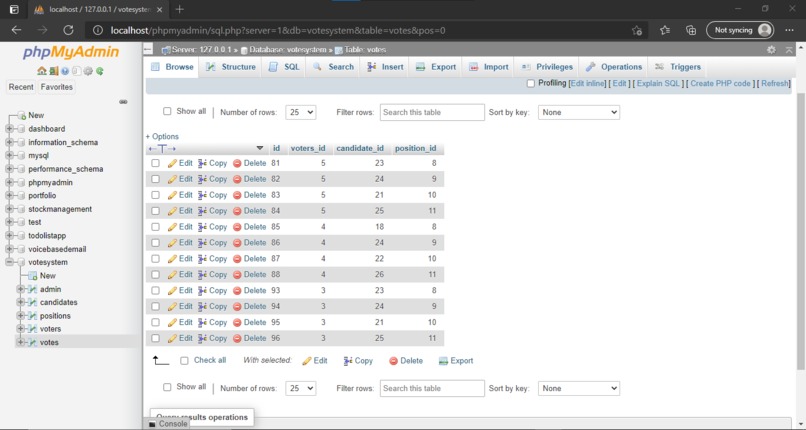Click the new browser tab plus button
Screen dimensions: 806x430
pyautogui.click(x=179, y=9)
